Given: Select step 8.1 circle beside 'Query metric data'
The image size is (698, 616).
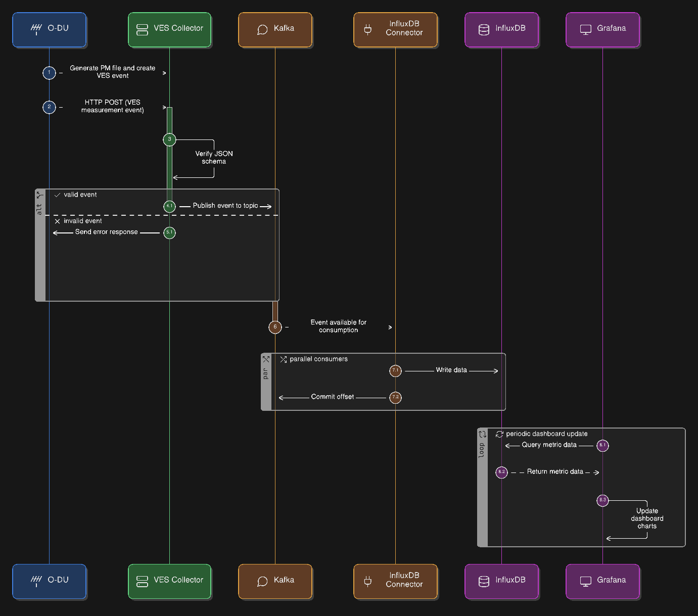Looking at the screenshot, I should coord(602,446).
